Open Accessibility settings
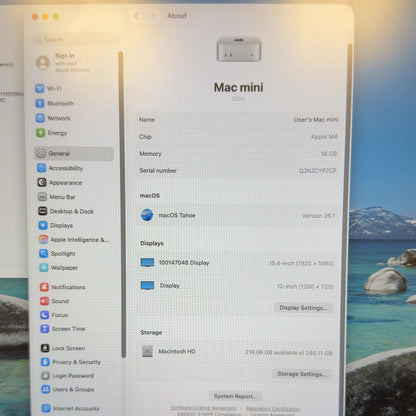 (x=60, y=168)
